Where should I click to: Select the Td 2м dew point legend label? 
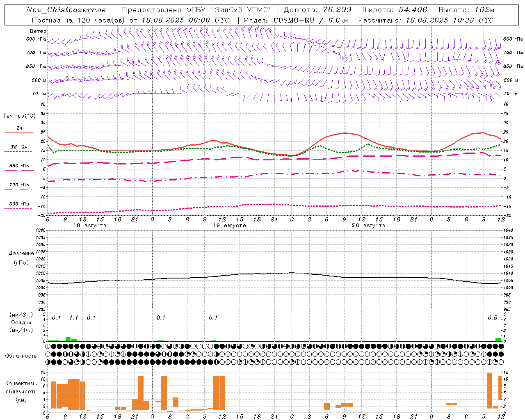click(19, 147)
